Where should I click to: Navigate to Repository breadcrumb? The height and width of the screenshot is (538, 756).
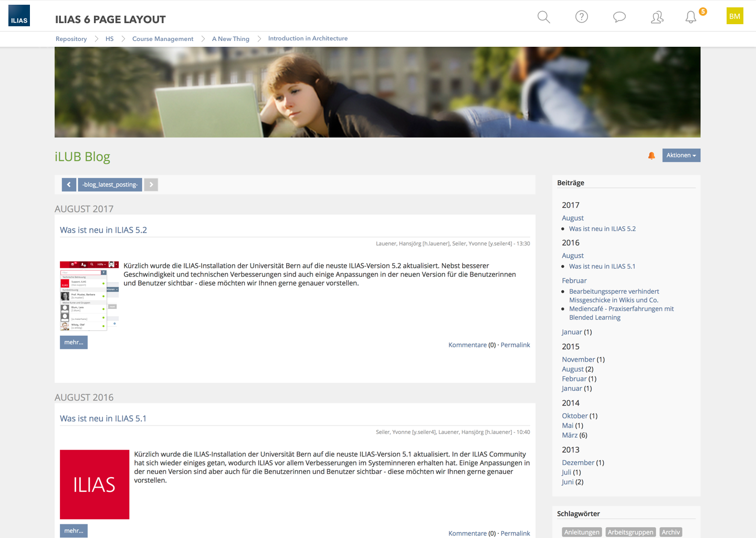click(x=71, y=39)
